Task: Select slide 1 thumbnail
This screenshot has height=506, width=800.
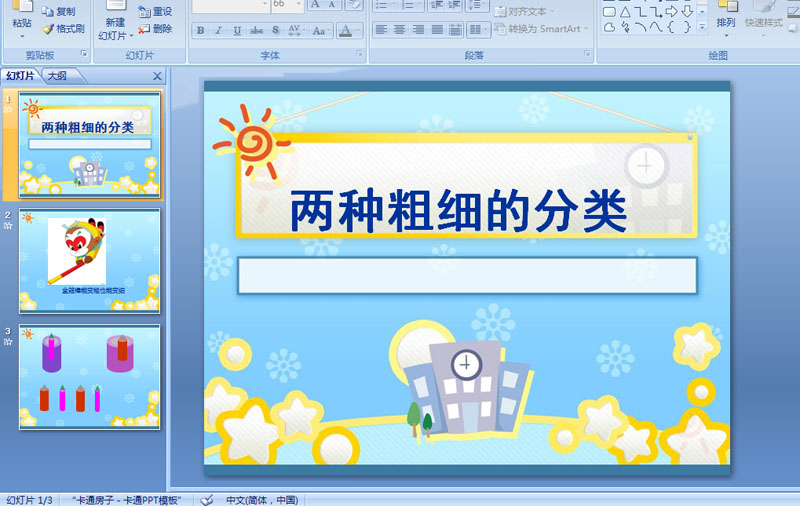Action: 90,145
